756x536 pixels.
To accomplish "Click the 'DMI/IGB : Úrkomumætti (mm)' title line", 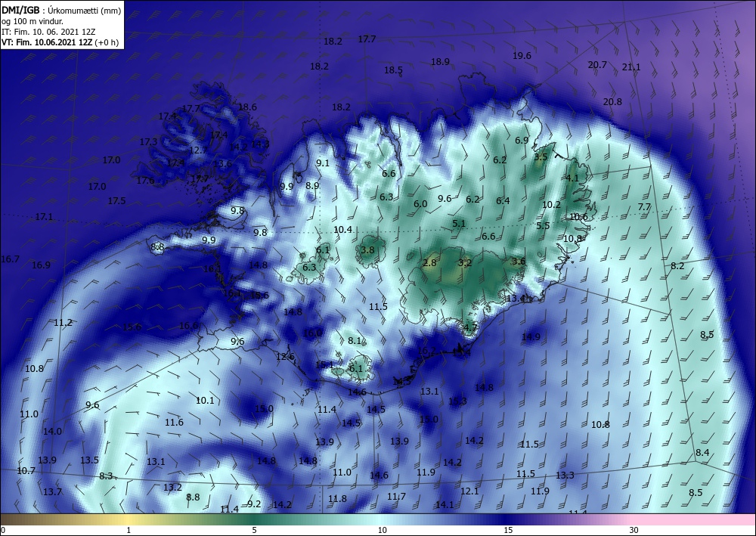I will tap(61, 10).
